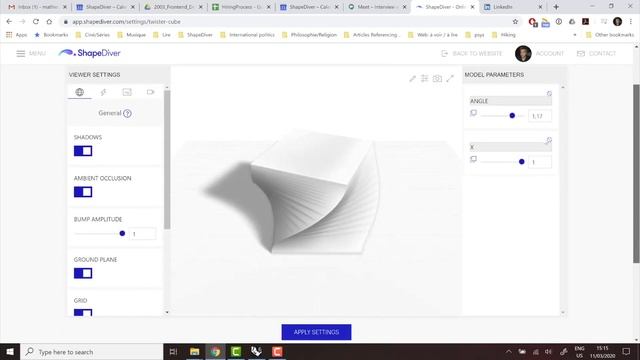640x360 pixels.
Task: Click the Chrome icon on taskbar
Action: click(x=216, y=351)
